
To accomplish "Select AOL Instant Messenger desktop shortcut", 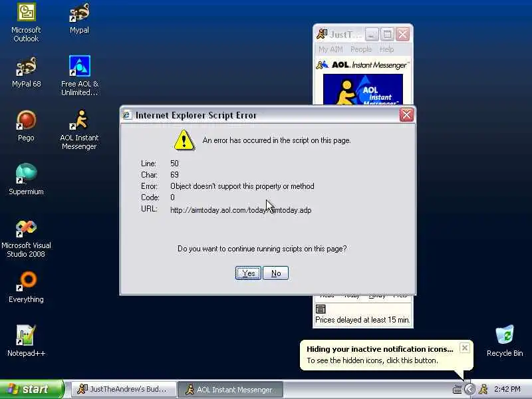I will (79, 130).
